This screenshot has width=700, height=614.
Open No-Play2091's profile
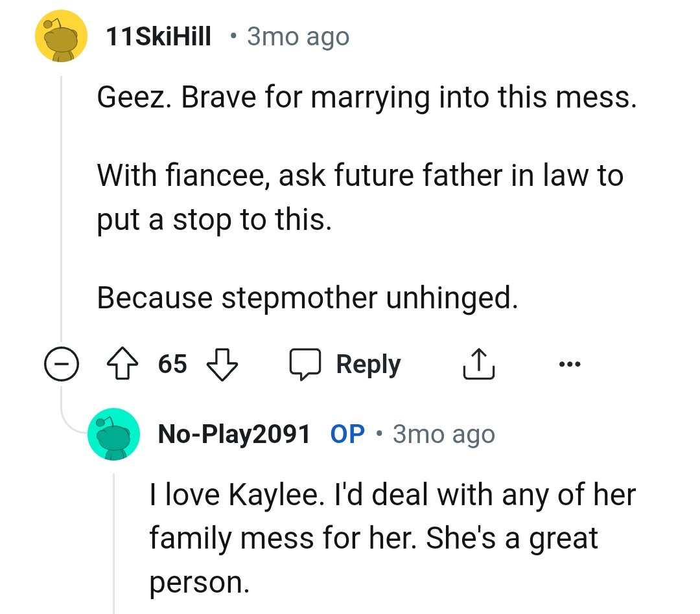[x=235, y=434]
